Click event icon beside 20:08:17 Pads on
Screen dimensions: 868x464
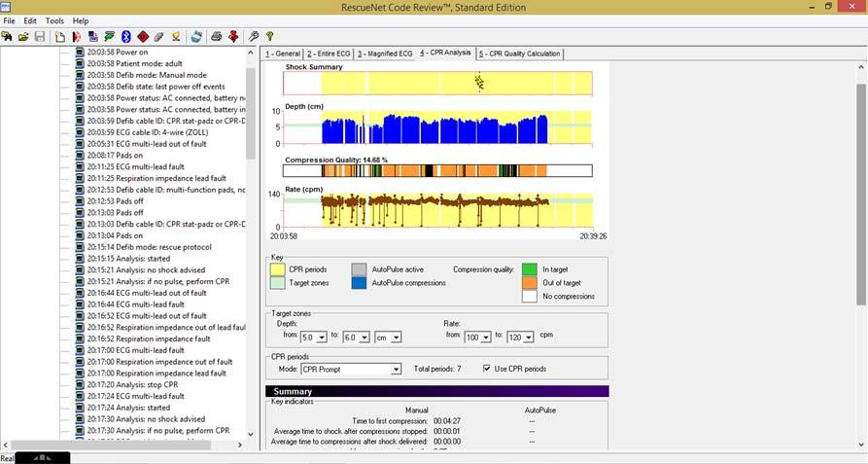coord(80,155)
